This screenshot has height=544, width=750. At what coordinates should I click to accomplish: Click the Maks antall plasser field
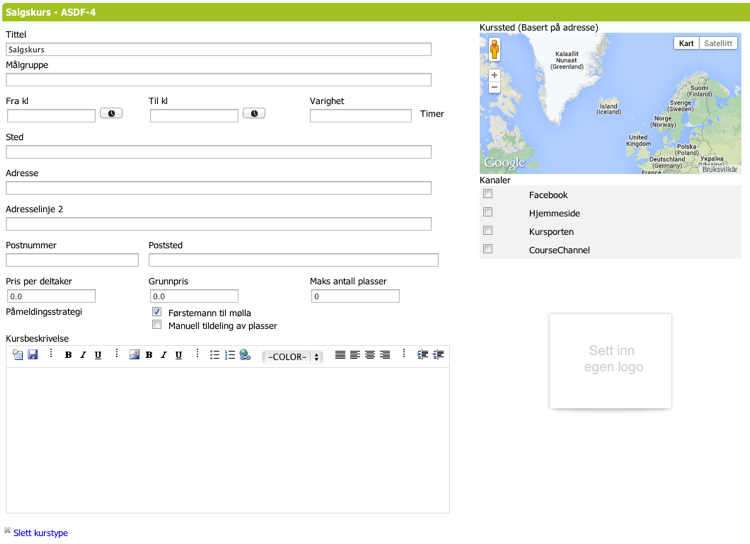point(355,296)
